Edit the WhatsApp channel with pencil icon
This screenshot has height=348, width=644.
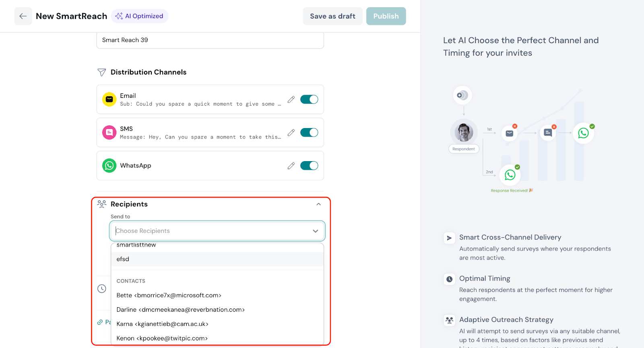(291, 166)
